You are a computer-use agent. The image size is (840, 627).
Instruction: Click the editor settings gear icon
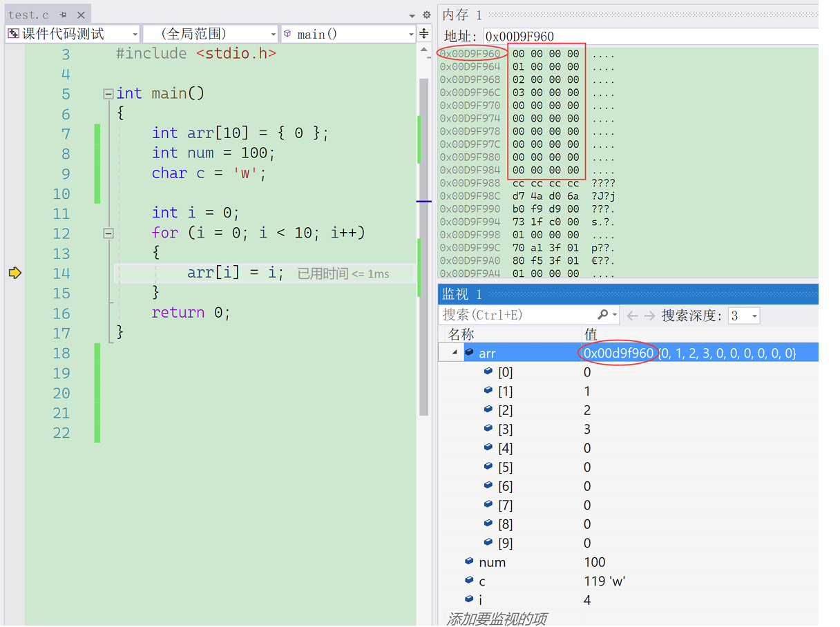426,15
